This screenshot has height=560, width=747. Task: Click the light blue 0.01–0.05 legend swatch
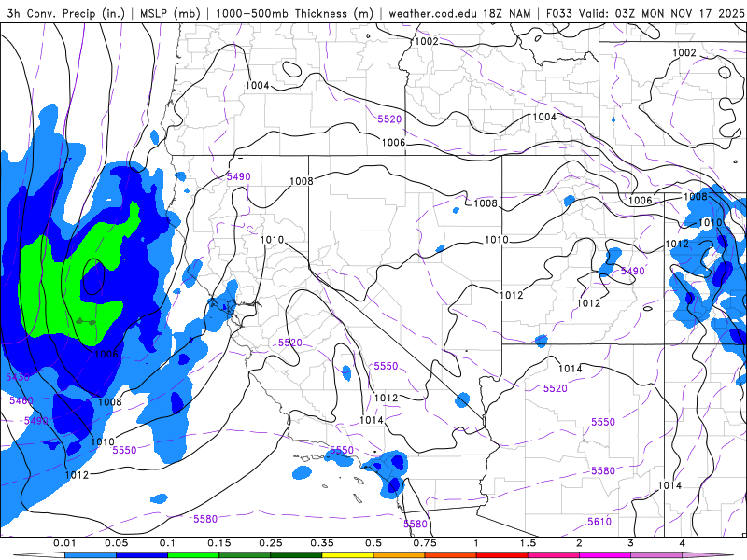click(x=90, y=555)
